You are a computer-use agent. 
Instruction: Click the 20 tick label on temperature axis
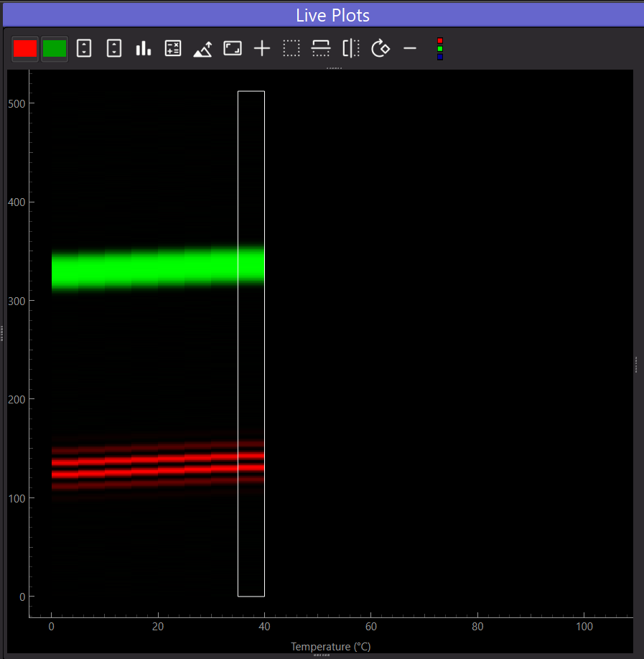click(x=158, y=627)
